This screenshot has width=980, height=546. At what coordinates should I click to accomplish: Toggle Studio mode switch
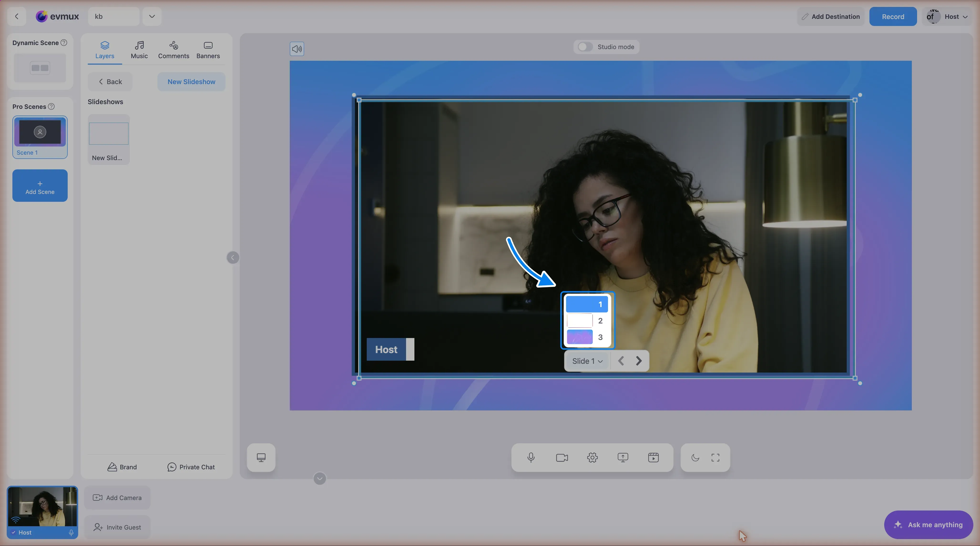(x=585, y=47)
